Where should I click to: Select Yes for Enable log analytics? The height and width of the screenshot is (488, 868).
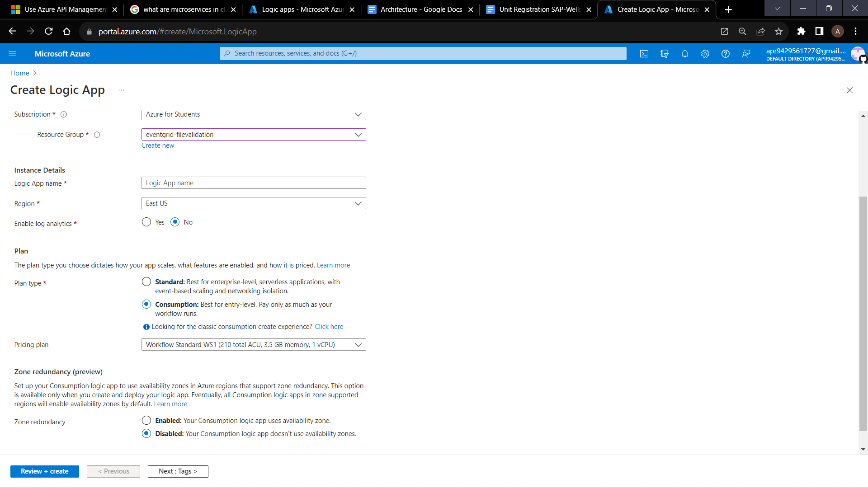click(x=146, y=222)
